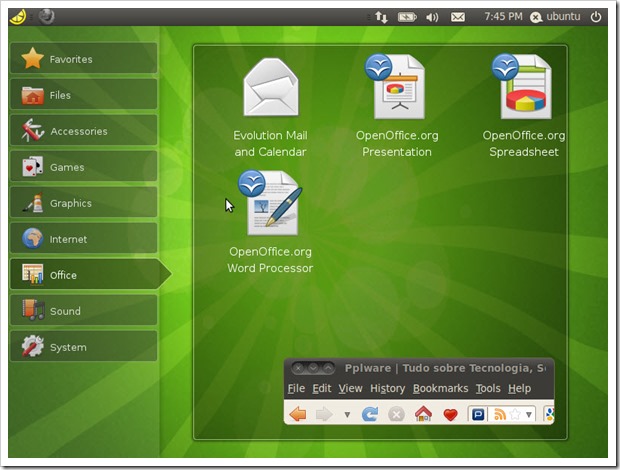Open the View menu in browser
The height and width of the screenshot is (470, 620).
click(350, 389)
